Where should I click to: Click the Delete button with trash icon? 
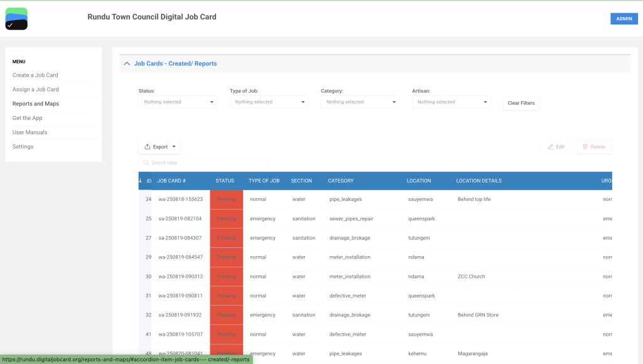(x=593, y=147)
